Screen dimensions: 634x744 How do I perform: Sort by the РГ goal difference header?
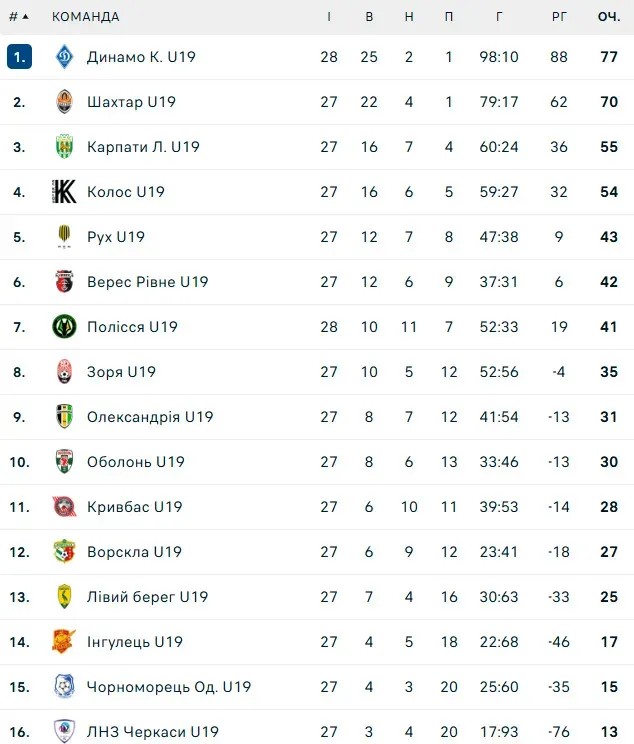click(x=559, y=17)
